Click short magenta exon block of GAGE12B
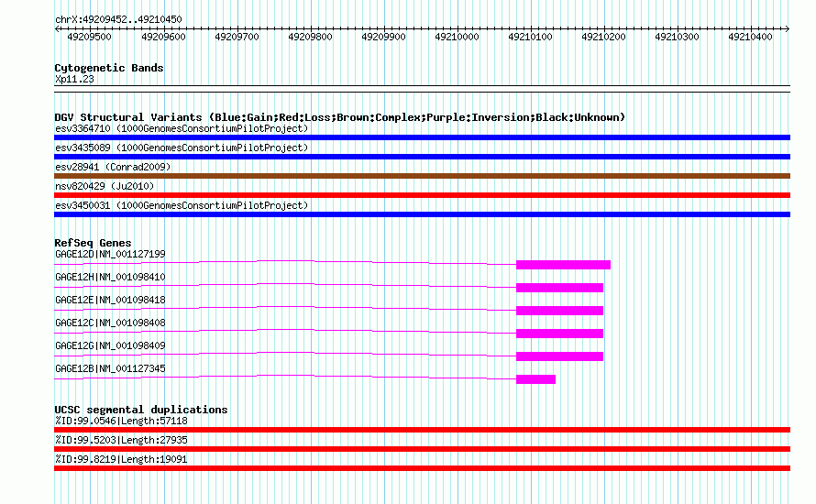816x504 pixels. tap(535, 379)
